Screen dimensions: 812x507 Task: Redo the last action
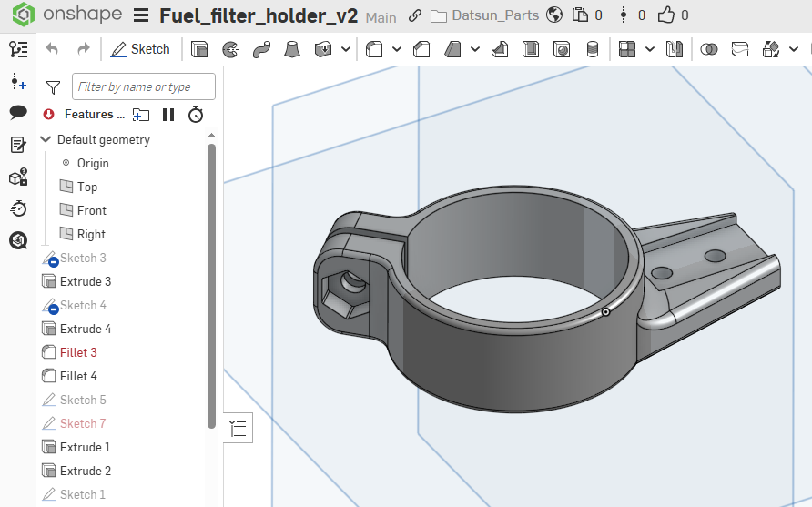click(x=84, y=49)
